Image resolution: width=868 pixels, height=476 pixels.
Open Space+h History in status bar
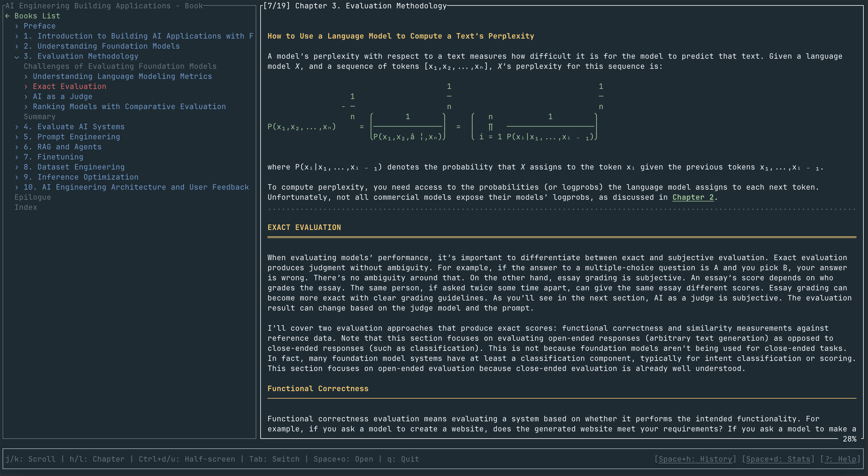[x=695, y=459]
